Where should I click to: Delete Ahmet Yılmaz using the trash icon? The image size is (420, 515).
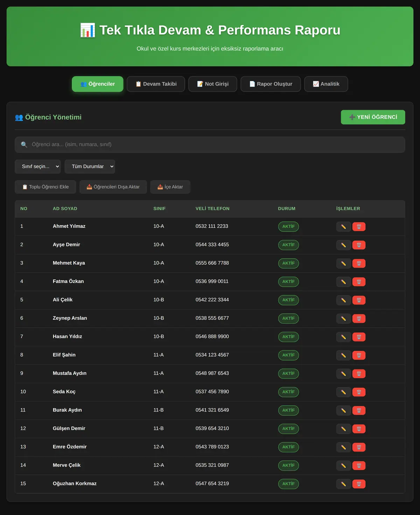coord(359,227)
